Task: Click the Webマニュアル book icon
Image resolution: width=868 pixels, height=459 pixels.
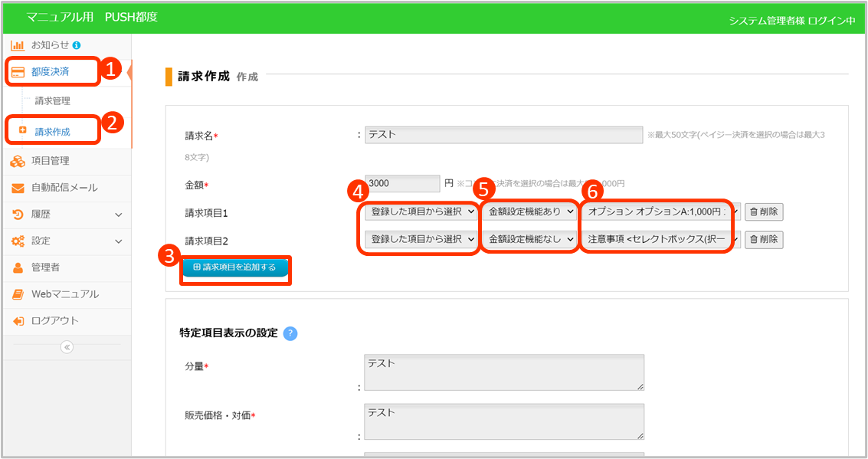Action: pos(18,294)
